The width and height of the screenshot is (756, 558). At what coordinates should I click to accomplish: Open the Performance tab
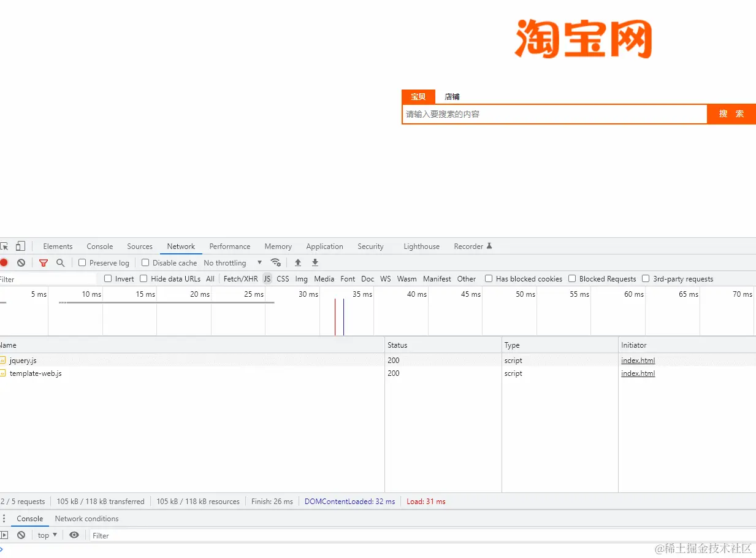[230, 247]
